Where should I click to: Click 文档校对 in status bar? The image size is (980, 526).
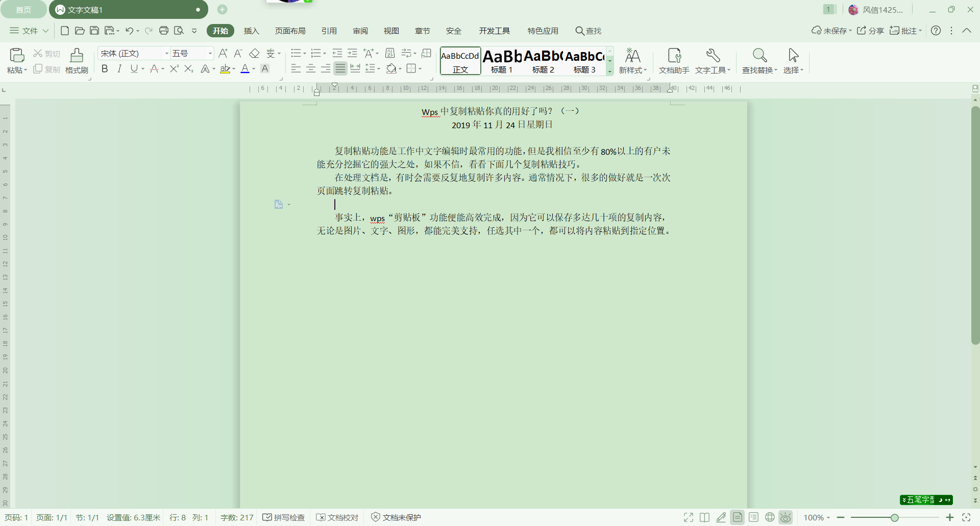[337, 517]
